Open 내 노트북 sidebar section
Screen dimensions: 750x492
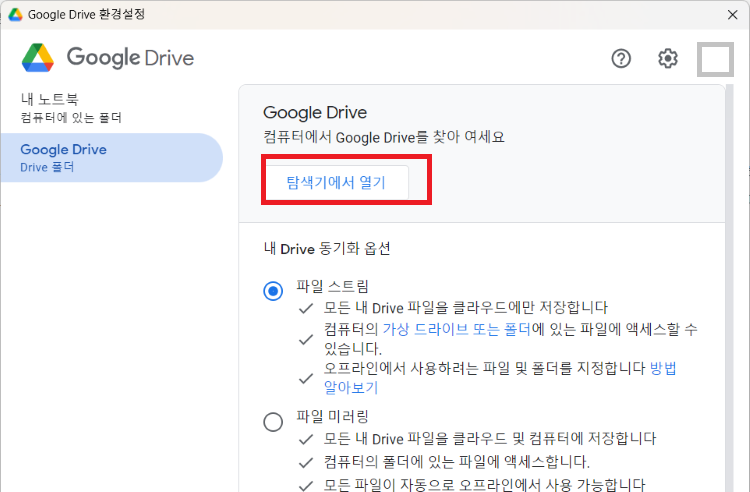tap(71, 108)
